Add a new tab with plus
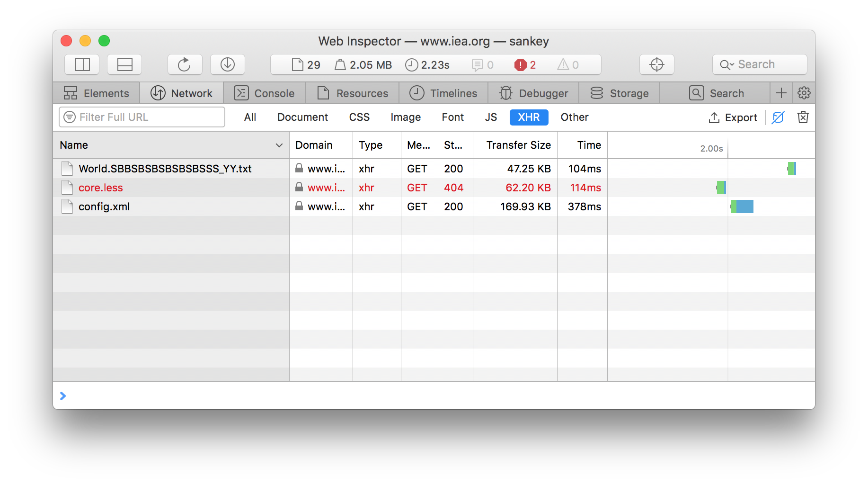 (781, 93)
